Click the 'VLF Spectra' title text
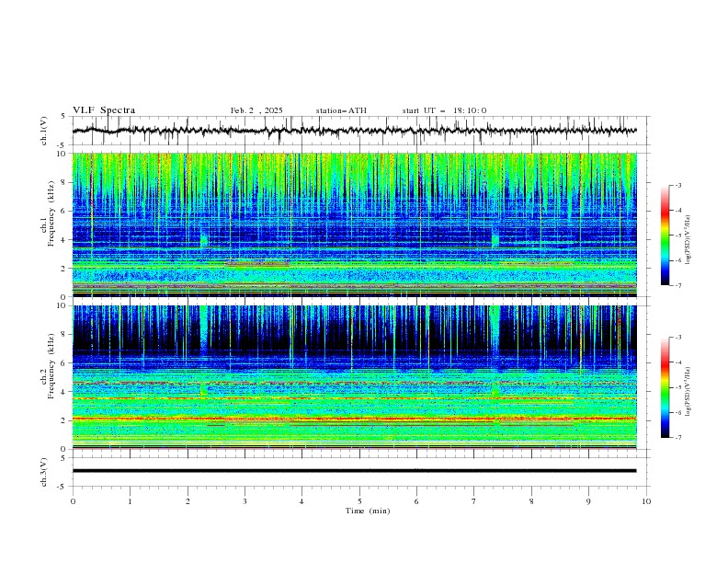This screenshot has height=563, width=728. tap(104, 110)
